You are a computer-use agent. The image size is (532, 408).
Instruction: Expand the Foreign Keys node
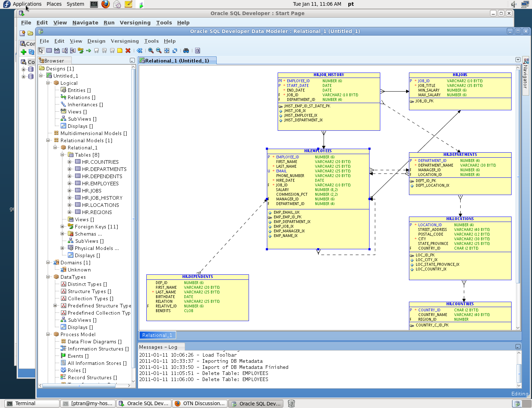coord(63,227)
